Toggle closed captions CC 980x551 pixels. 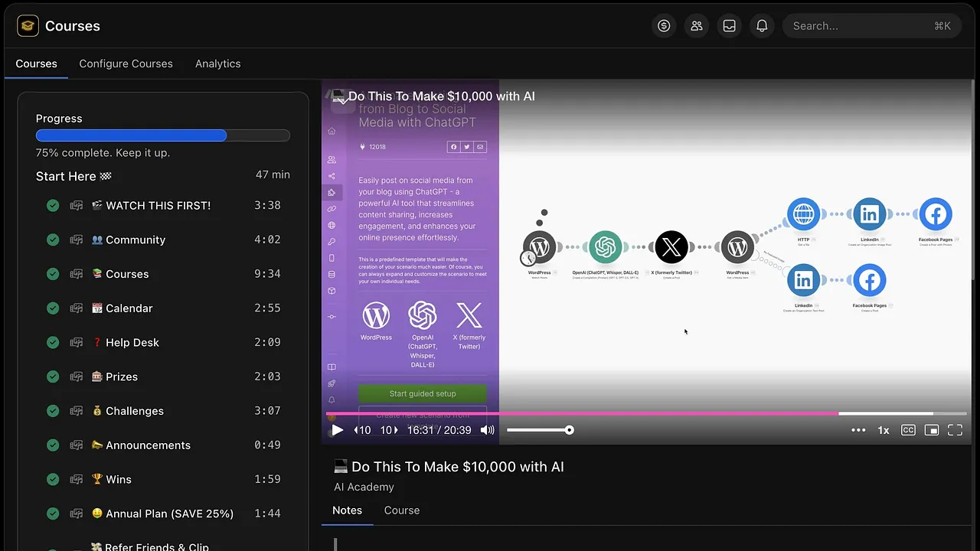pos(908,430)
